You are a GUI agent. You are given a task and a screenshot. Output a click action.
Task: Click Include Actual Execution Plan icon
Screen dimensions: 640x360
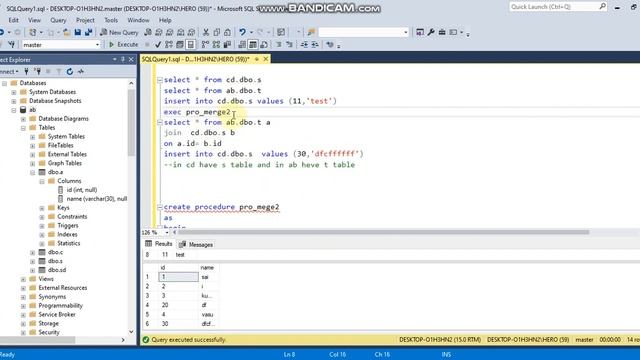tap(205, 44)
